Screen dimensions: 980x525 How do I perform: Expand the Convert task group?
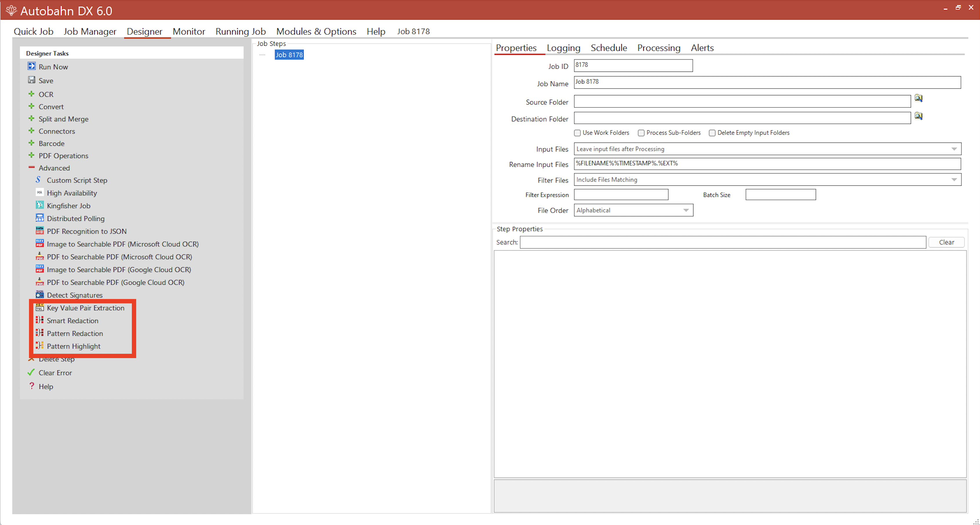click(x=31, y=106)
